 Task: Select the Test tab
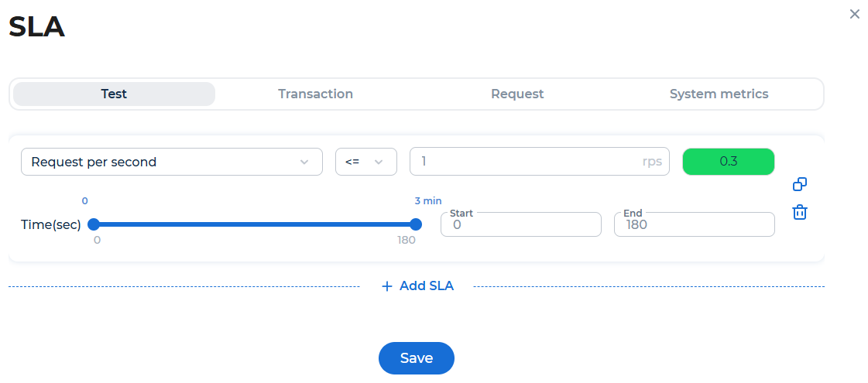tap(114, 94)
